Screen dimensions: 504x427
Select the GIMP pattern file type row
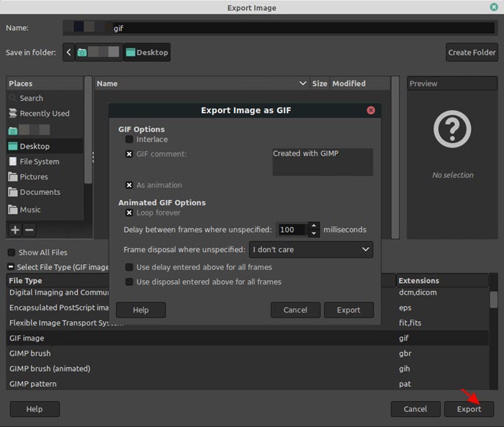coord(248,384)
